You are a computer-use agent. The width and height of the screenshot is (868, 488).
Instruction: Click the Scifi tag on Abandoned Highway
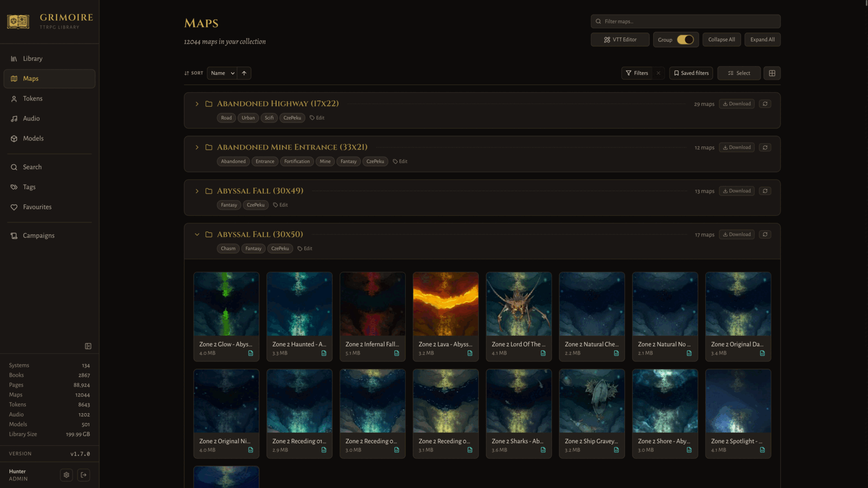click(x=269, y=118)
